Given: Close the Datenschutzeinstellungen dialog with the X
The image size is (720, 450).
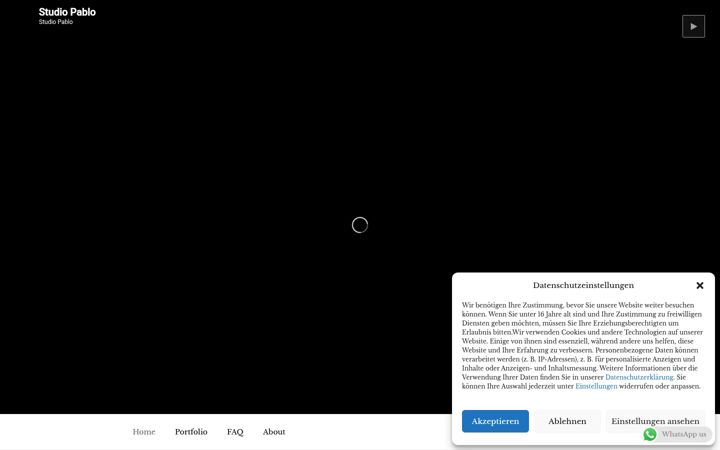Looking at the screenshot, I should pyautogui.click(x=700, y=286).
